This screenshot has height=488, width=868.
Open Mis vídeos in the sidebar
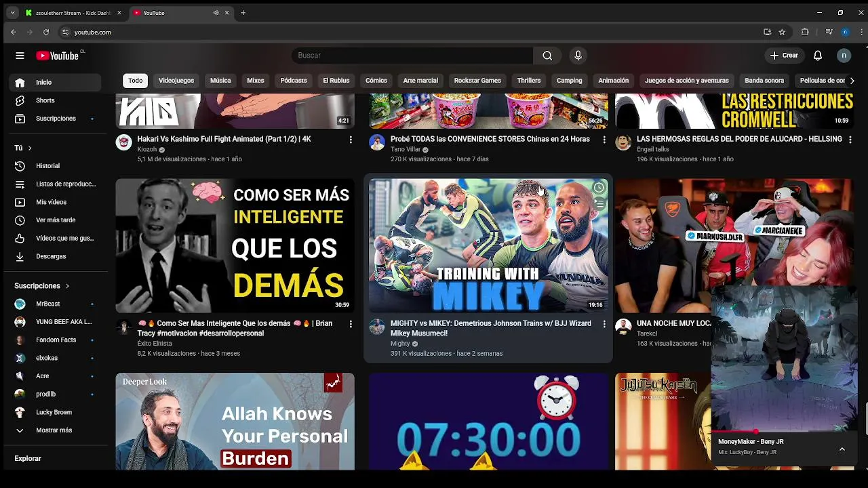54,202
